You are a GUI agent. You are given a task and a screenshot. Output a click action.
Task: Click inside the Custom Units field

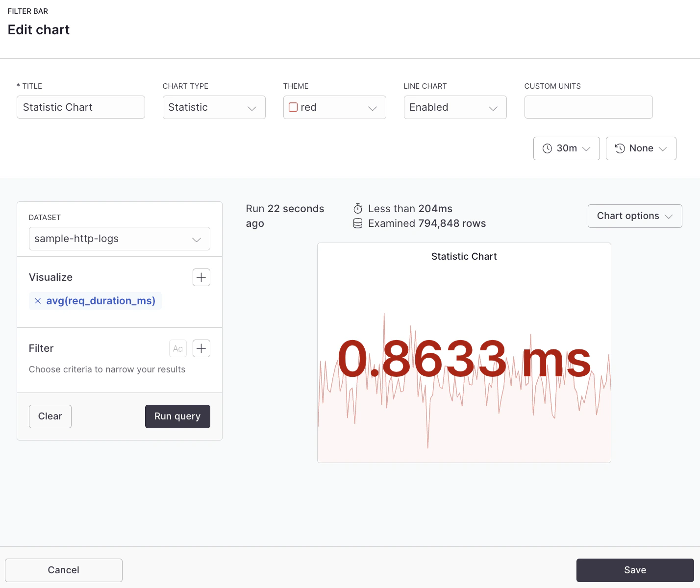coord(588,107)
